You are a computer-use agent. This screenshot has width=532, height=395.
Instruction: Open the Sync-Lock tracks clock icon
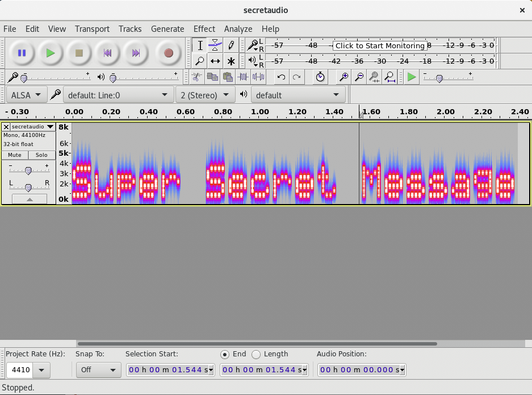pyautogui.click(x=320, y=77)
